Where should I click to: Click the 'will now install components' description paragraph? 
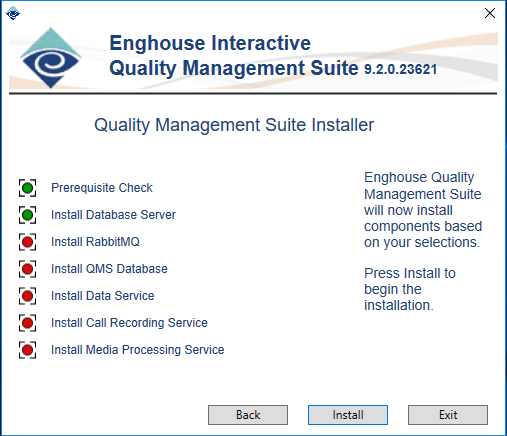[423, 210]
